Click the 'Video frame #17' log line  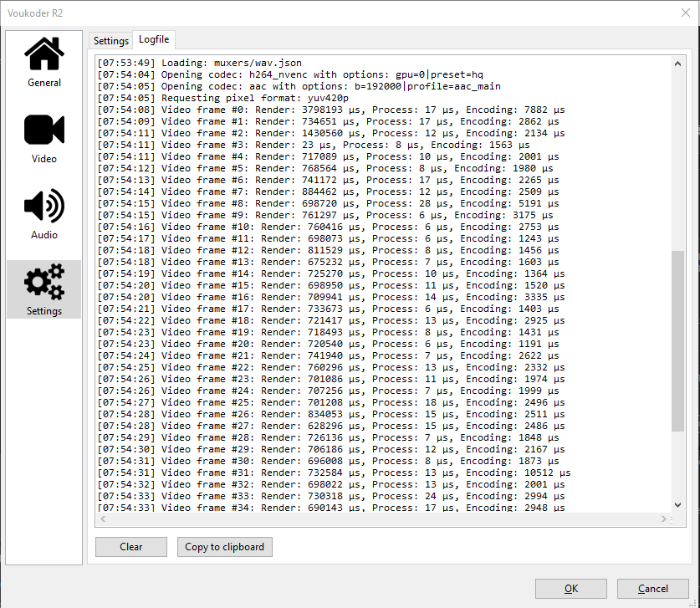point(328,309)
